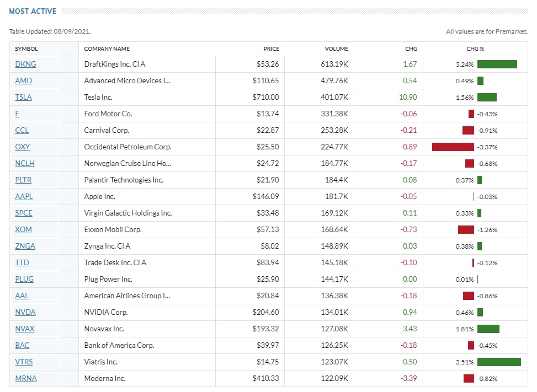Open the NVDA ticker link

pyautogui.click(x=25, y=312)
